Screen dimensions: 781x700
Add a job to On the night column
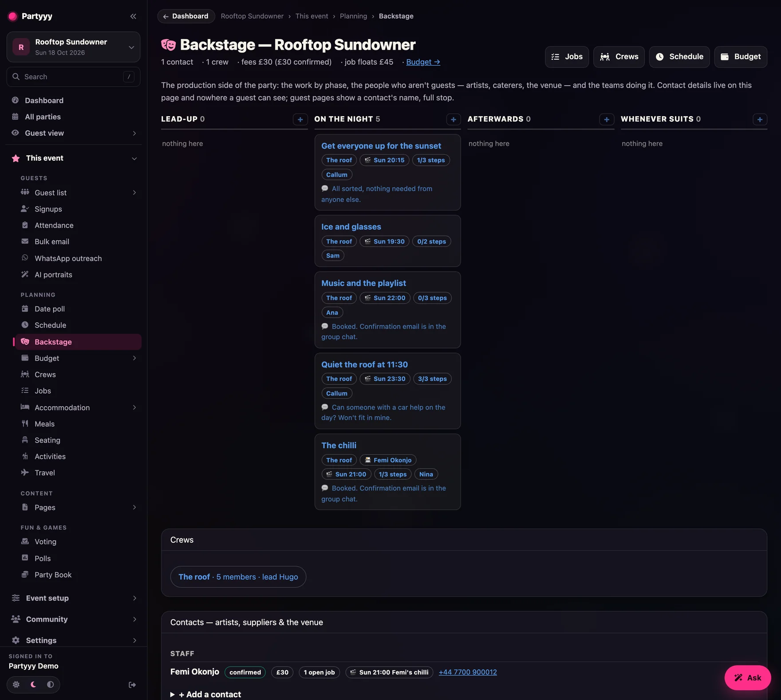[x=453, y=119]
